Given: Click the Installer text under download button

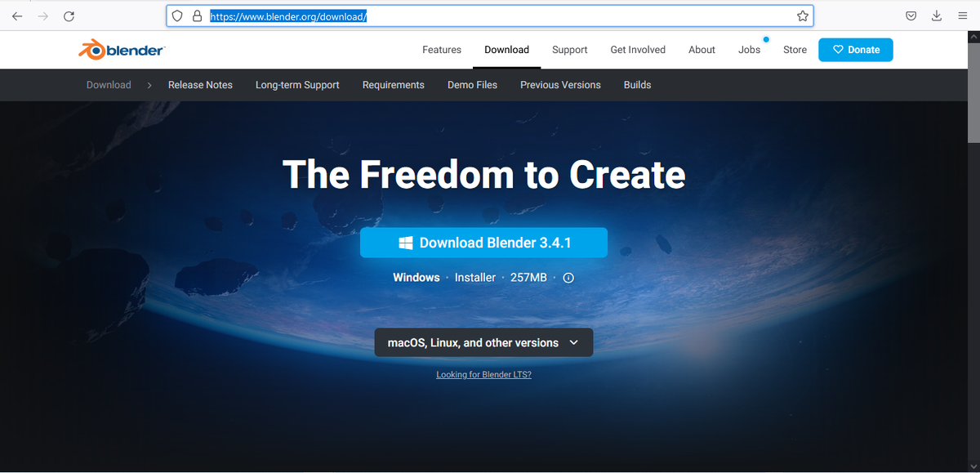Looking at the screenshot, I should (475, 278).
